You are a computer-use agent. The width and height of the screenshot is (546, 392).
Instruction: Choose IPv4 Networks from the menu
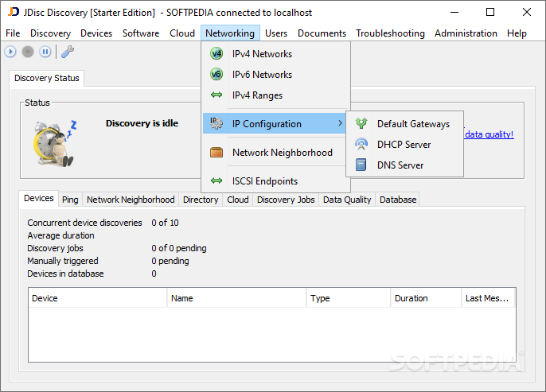276,54
